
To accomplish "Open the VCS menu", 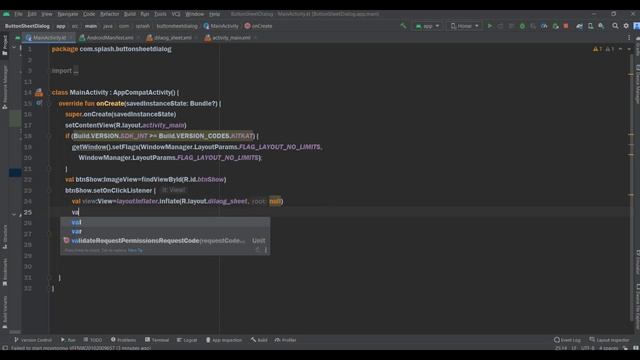I will click(176, 14).
